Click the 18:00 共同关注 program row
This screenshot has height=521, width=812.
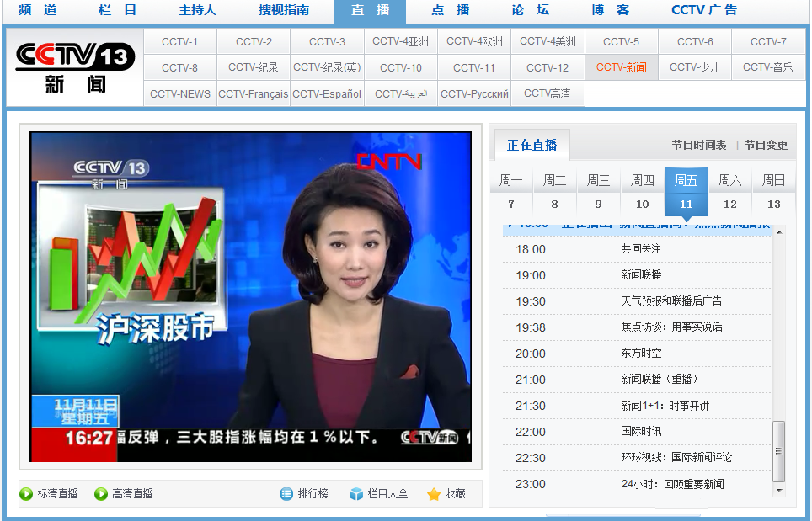pyautogui.click(x=637, y=249)
